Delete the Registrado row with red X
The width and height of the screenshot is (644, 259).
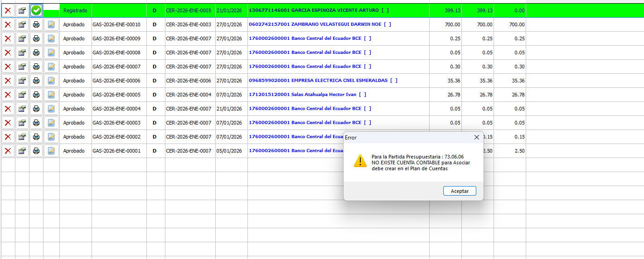(8, 10)
